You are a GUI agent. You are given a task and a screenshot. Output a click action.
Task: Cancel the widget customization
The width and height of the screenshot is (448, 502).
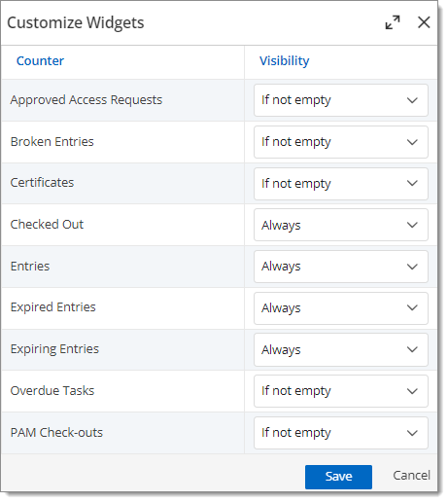tap(411, 476)
